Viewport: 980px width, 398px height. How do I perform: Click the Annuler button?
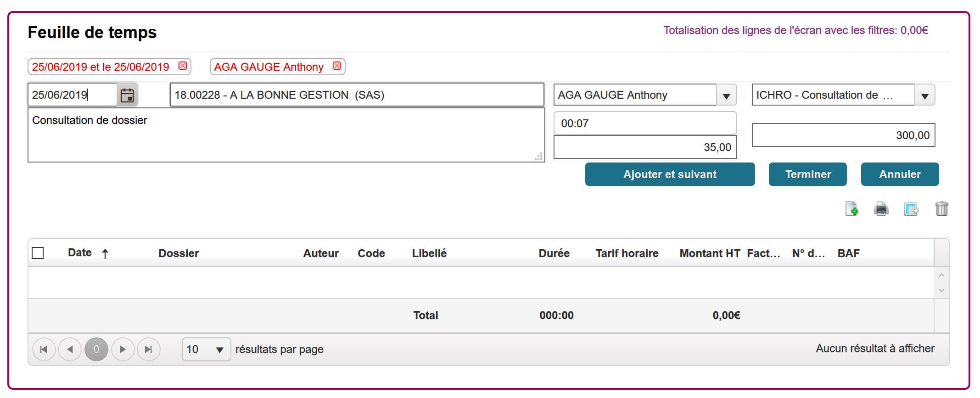point(900,174)
